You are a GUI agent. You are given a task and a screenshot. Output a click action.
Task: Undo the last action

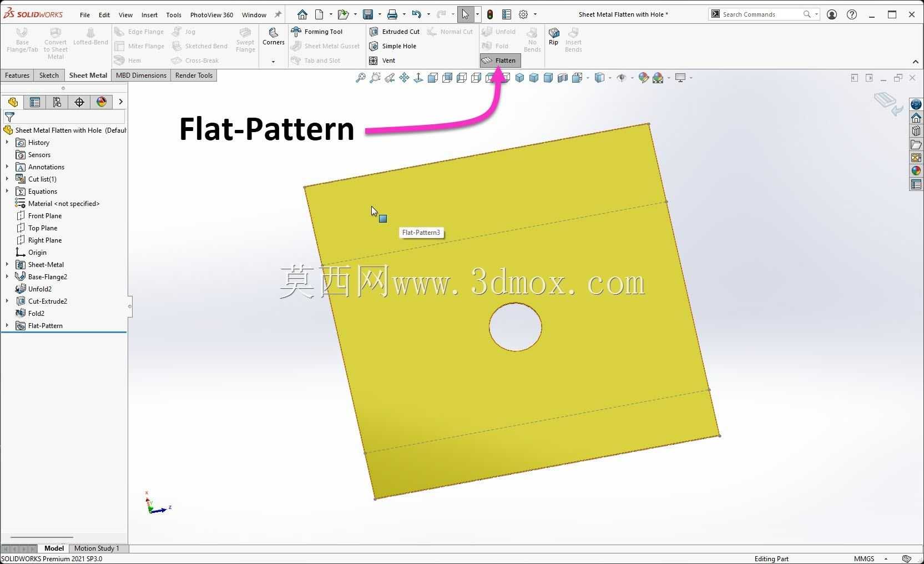(x=417, y=14)
